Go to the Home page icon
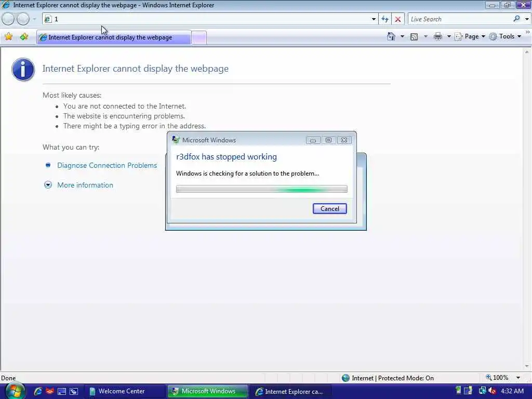The image size is (532, 399). (391, 36)
